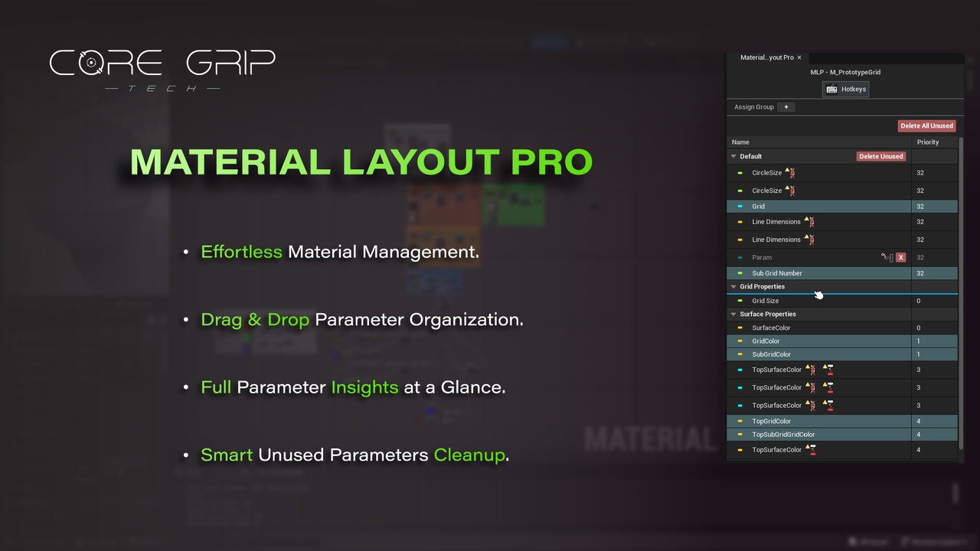Collapse the Grid Properties group

tap(733, 286)
